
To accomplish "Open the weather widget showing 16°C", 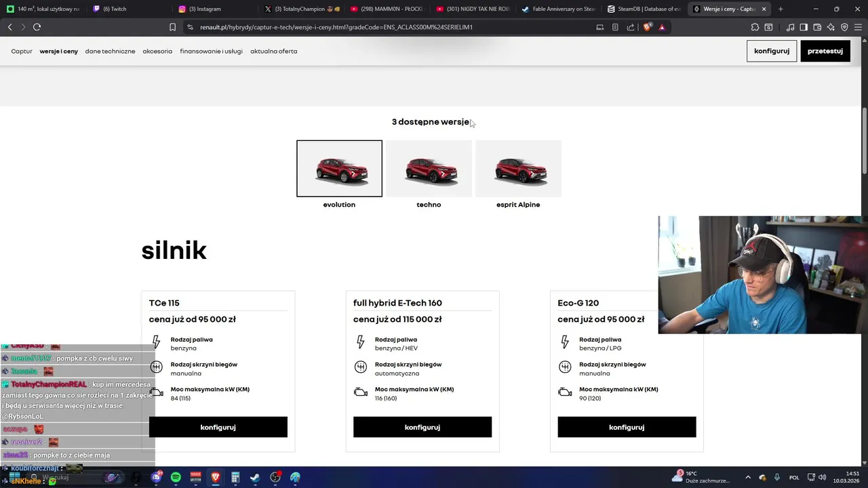I will (701, 477).
